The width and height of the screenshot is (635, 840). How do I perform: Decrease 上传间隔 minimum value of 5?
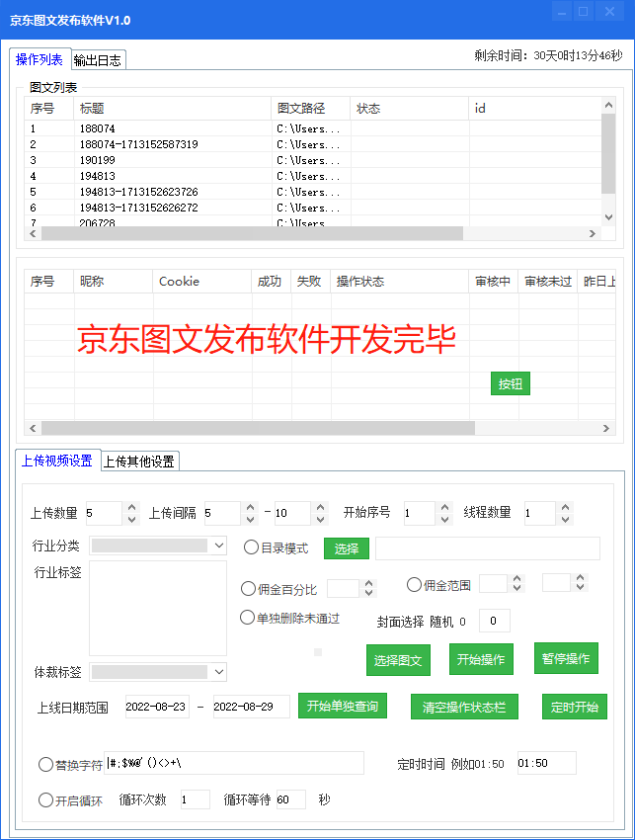(250, 519)
